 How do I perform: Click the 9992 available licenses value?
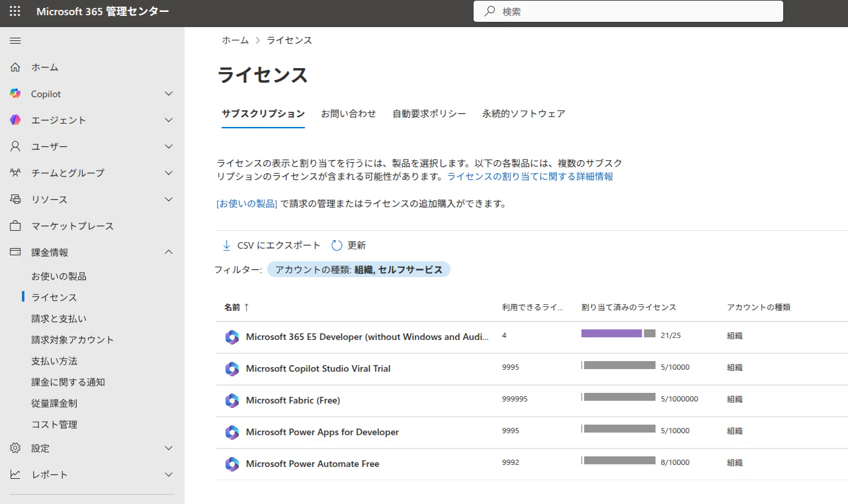pos(511,462)
